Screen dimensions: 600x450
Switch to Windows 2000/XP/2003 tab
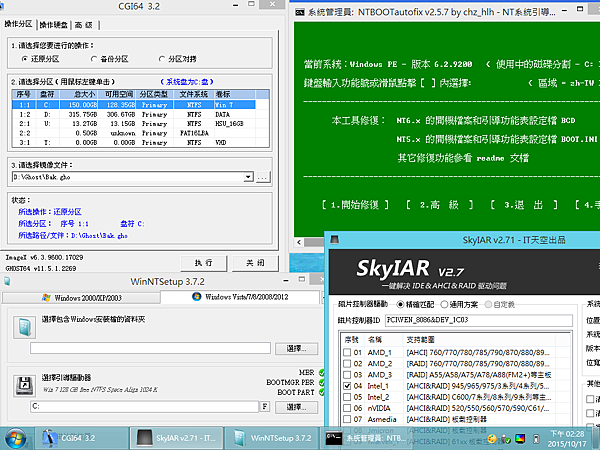tap(81, 298)
